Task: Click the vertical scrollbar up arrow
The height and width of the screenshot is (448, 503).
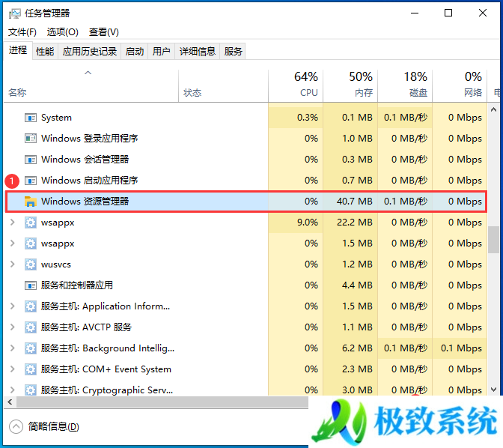Action: point(494,110)
